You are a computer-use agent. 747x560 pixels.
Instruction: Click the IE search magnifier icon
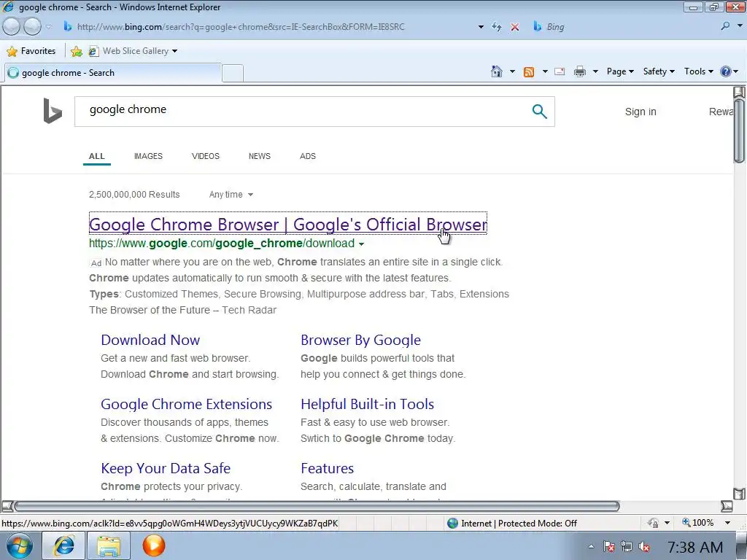[x=725, y=26]
